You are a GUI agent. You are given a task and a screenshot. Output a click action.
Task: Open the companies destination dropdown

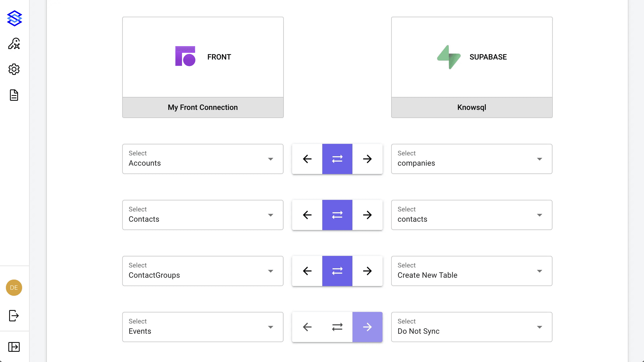pyautogui.click(x=472, y=159)
